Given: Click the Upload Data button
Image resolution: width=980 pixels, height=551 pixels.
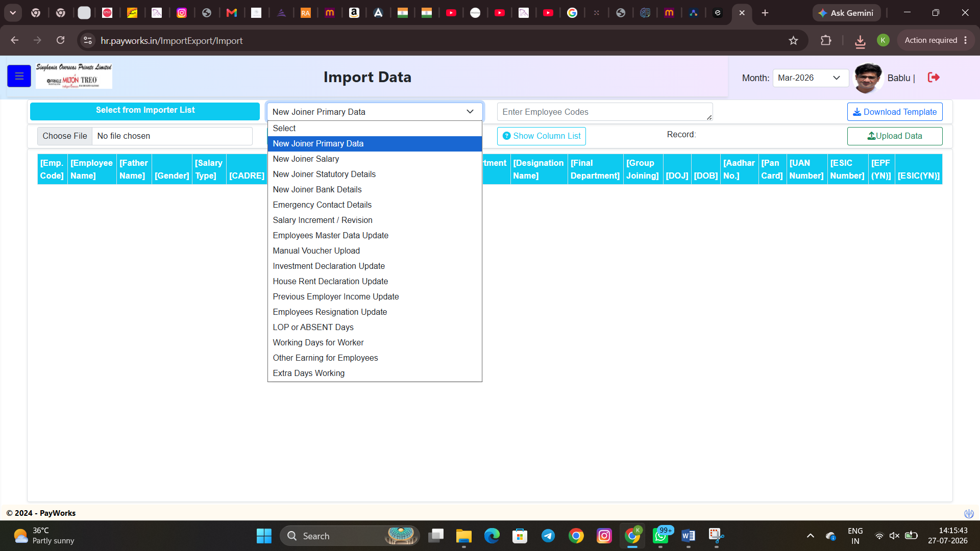Looking at the screenshot, I should point(895,136).
